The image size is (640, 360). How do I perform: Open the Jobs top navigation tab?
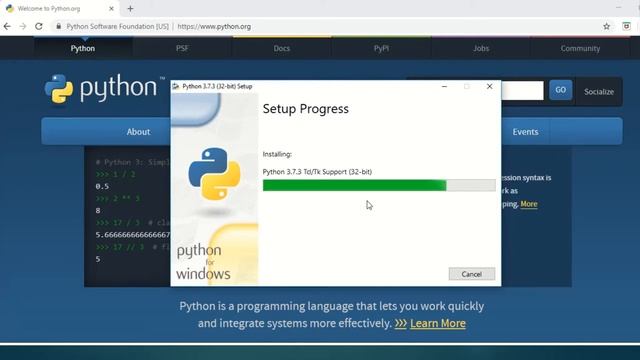(481, 49)
